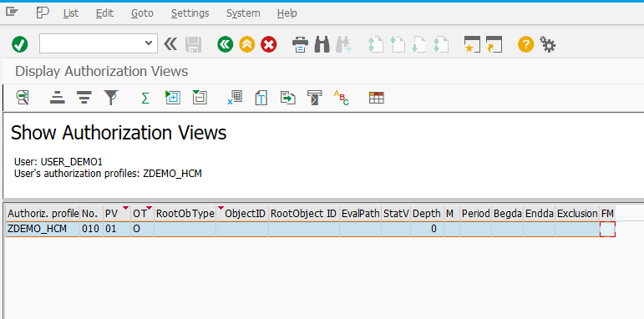Screen dimensions: 644x319
Task: Select the RootObject ID column header
Action: 304,214
